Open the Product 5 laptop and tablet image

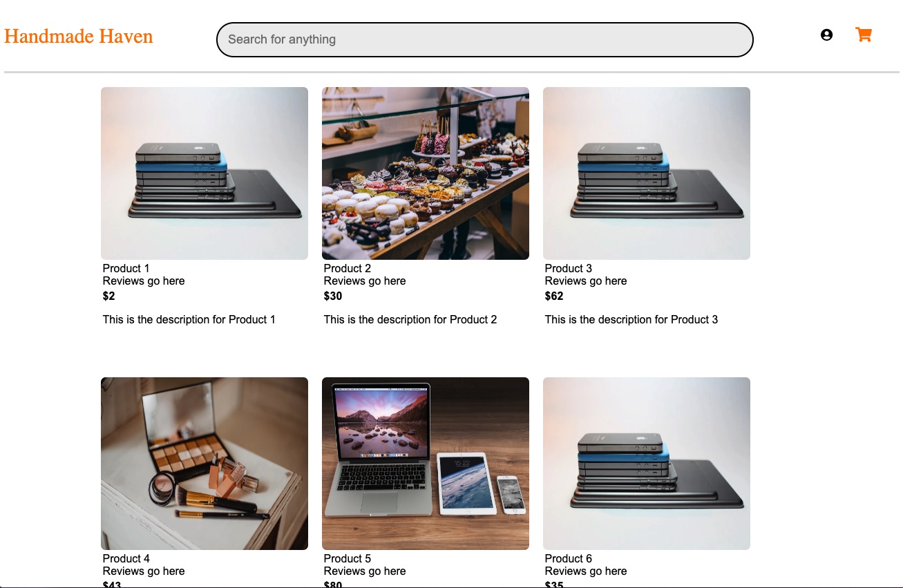pos(426,464)
